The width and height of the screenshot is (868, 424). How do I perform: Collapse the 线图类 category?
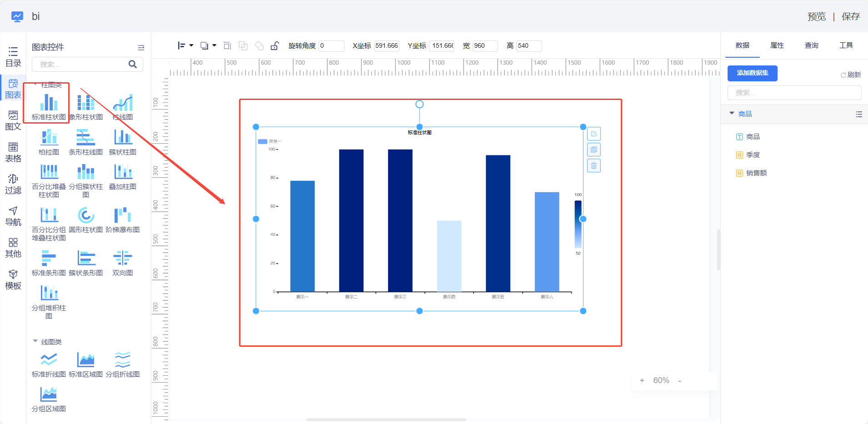[x=35, y=341]
